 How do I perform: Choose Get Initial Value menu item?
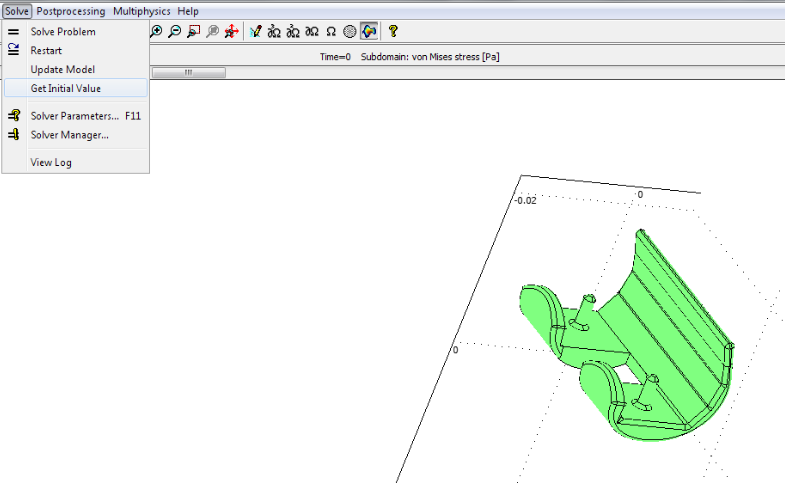pos(76,88)
